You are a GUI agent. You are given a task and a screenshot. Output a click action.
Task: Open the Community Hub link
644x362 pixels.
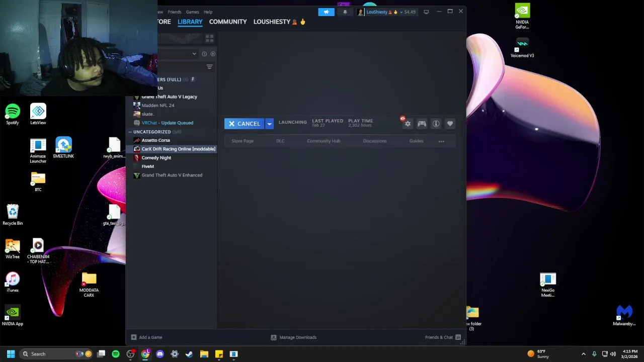pos(324,141)
